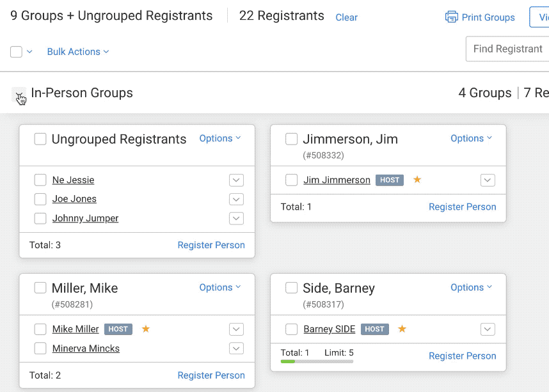This screenshot has height=392, width=549.
Task: Click the star icon next to Mike Miller
Action: (x=146, y=329)
